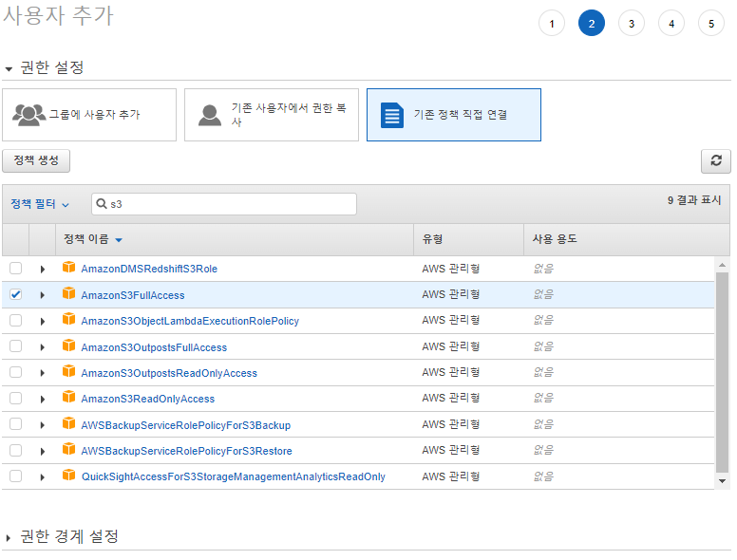Check the AWSBackupServiceRolePolicyForS3Restore checkbox
This screenshot has height=560, width=737.
(x=15, y=451)
